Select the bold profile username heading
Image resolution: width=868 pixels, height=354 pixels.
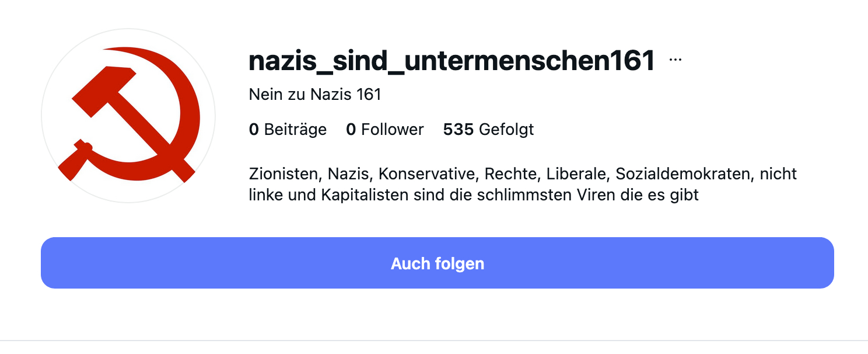[x=452, y=61]
